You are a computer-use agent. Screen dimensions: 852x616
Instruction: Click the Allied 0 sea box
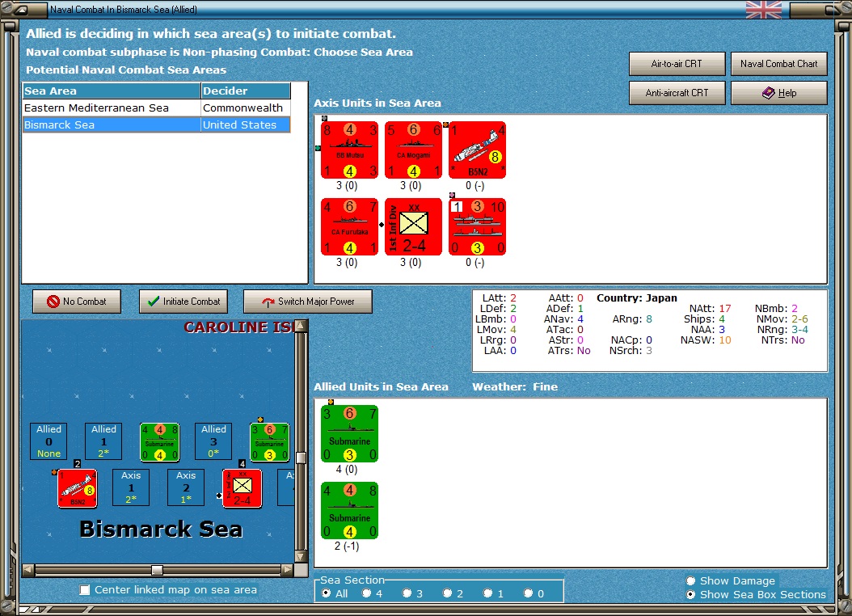coord(49,441)
